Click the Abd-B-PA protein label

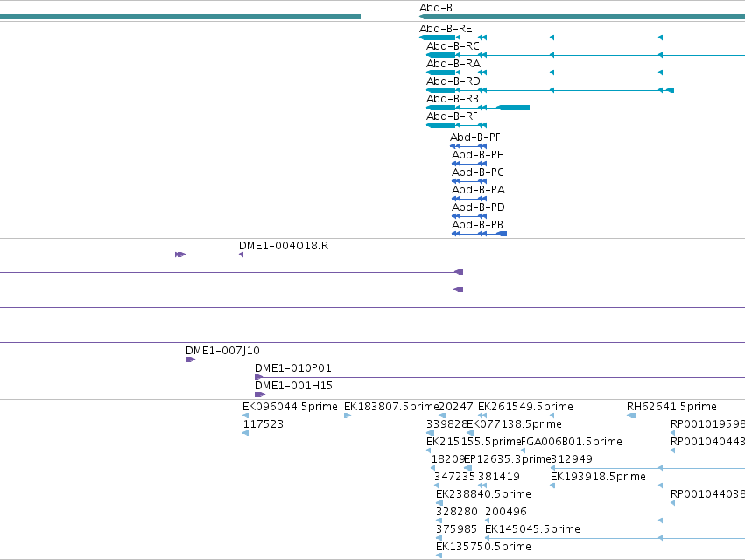coord(478,190)
